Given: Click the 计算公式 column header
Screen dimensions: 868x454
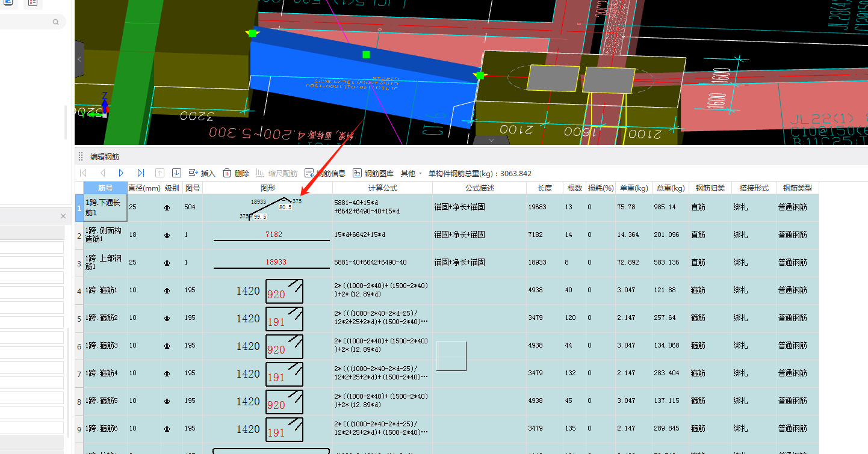Looking at the screenshot, I should click(382, 188).
